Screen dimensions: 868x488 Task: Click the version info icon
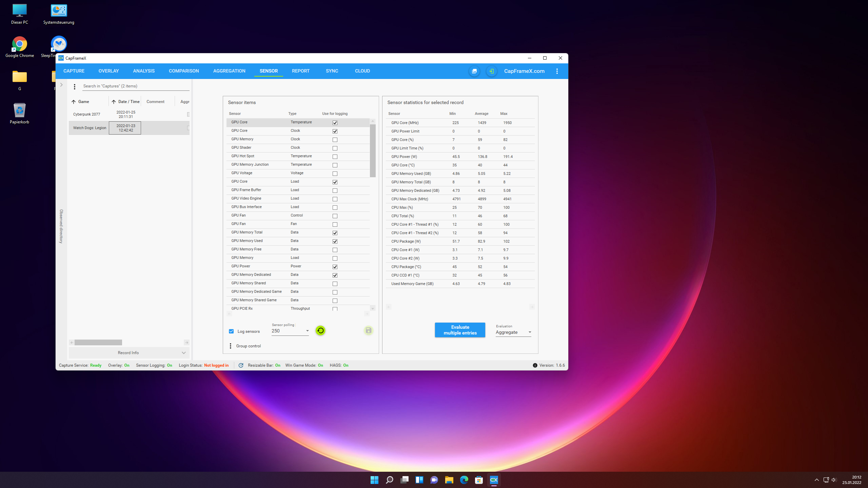coord(535,365)
